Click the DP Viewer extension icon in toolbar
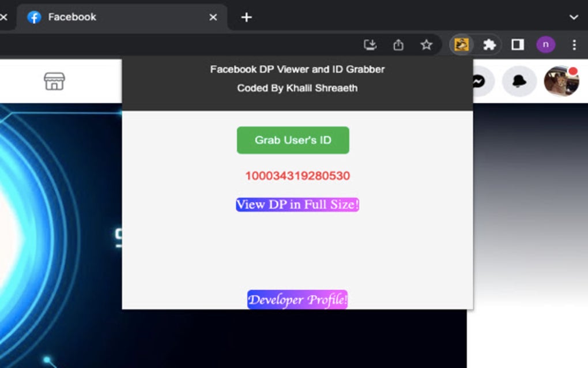Viewport: 588px width, 368px height. [x=461, y=44]
